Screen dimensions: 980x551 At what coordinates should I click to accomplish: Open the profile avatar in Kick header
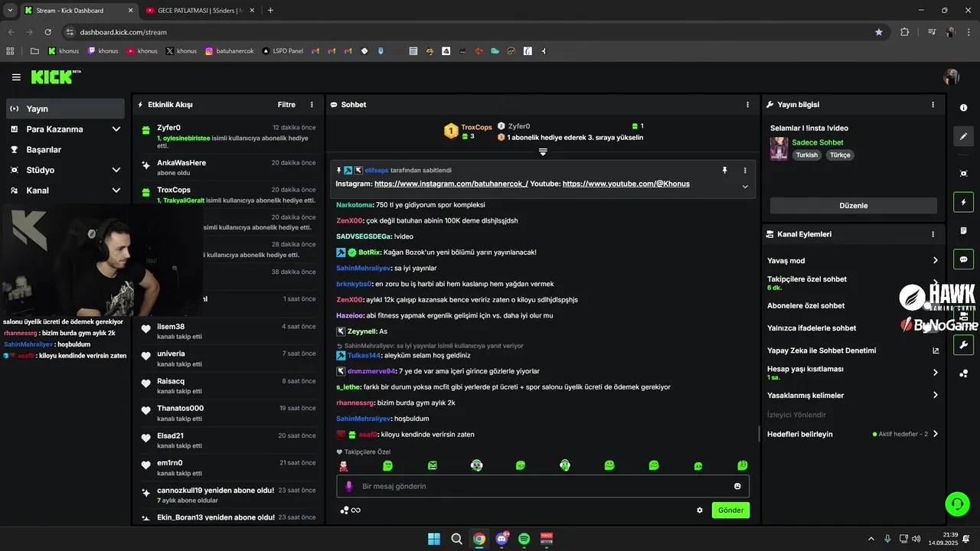point(952,77)
